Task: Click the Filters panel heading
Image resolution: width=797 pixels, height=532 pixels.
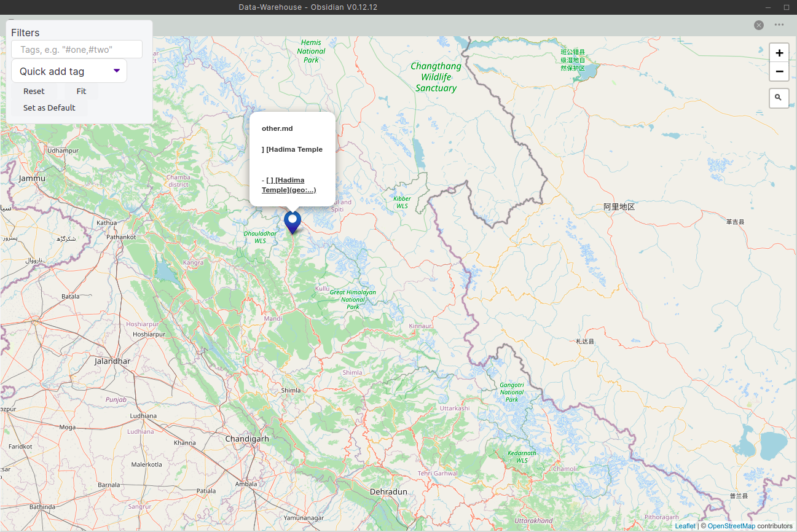Action: click(x=25, y=33)
